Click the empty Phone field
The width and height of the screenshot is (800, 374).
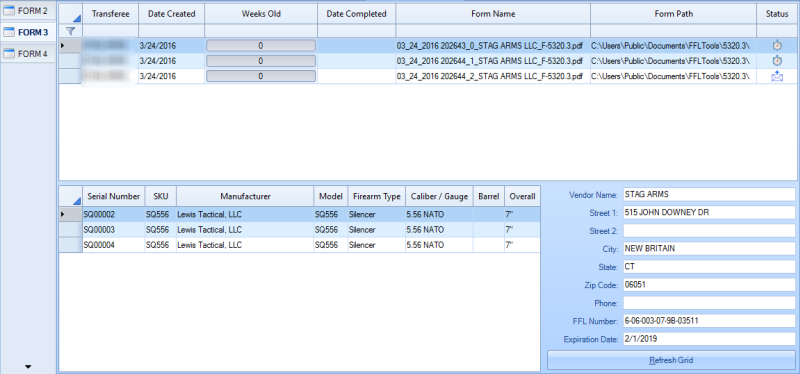709,303
